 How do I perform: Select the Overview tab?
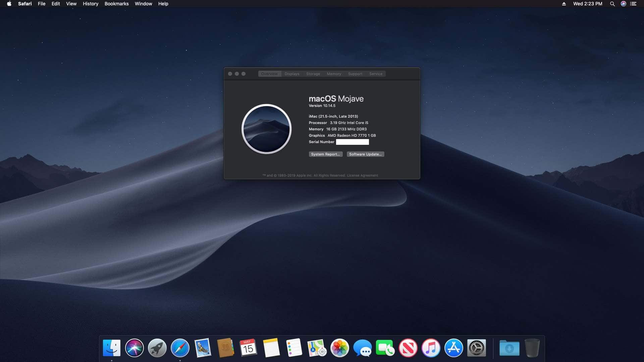click(x=269, y=74)
